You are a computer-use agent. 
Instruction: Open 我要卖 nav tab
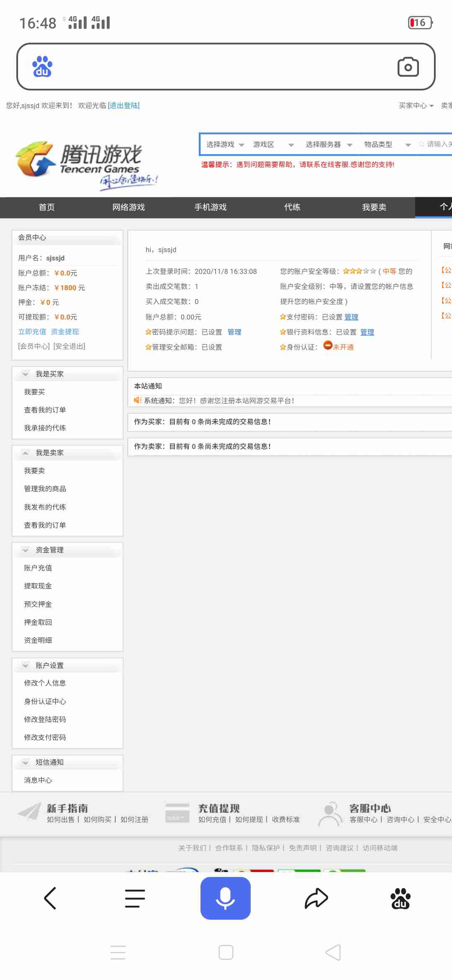click(x=374, y=207)
